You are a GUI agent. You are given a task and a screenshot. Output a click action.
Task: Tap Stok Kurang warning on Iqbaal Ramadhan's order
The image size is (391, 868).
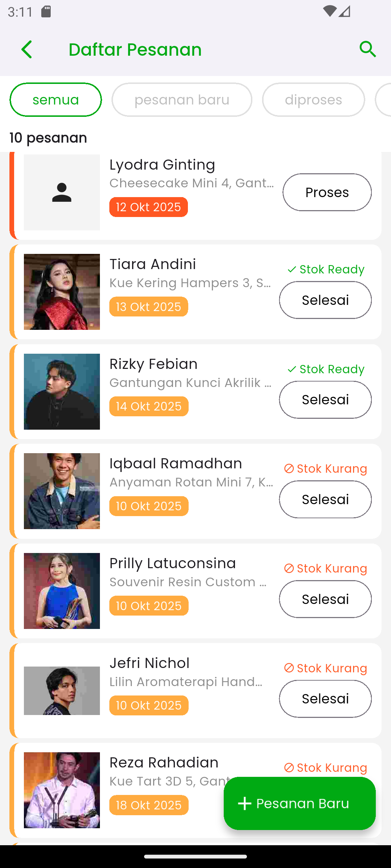pos(325,469)
